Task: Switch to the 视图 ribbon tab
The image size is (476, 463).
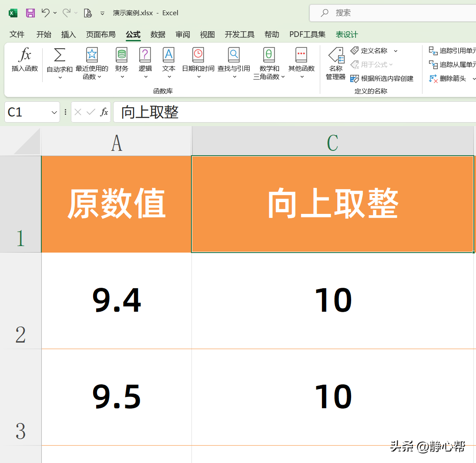Action: 208,34
